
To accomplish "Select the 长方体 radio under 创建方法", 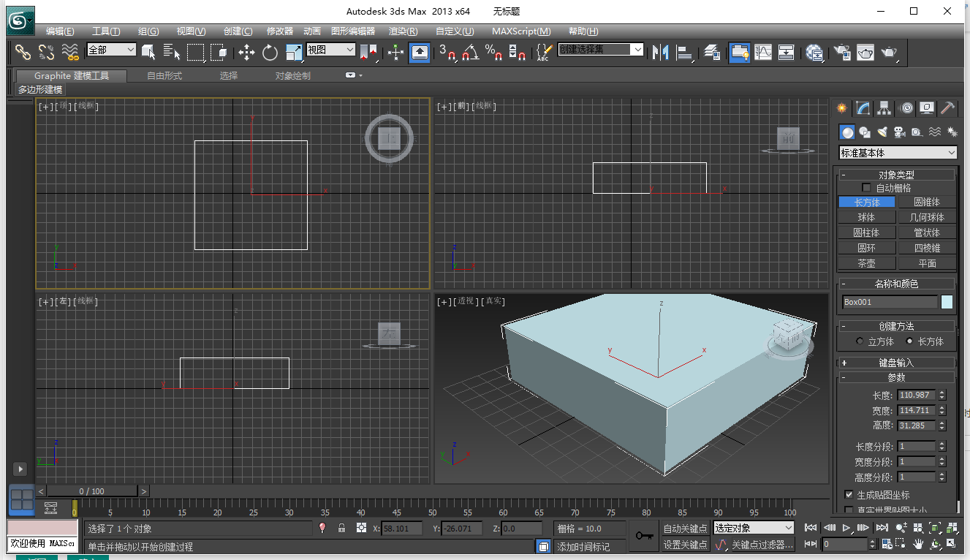I will (909, 341).
